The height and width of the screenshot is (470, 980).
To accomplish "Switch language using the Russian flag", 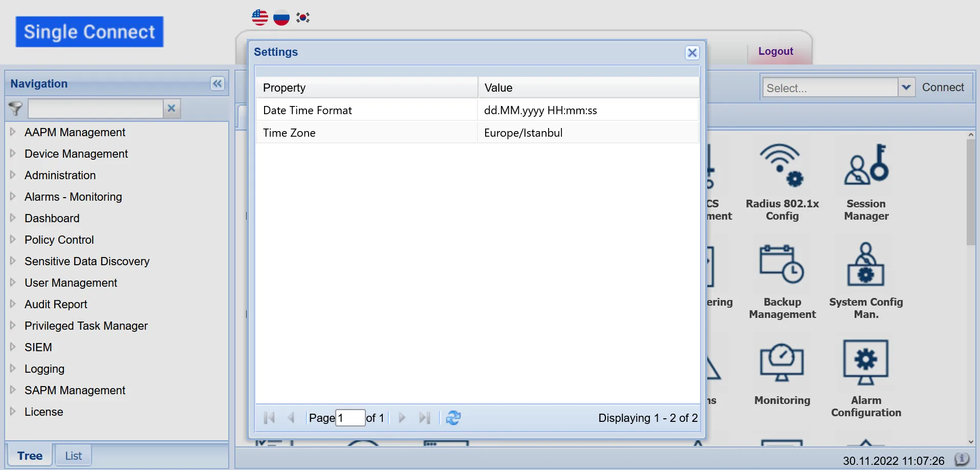I will 281,17.
